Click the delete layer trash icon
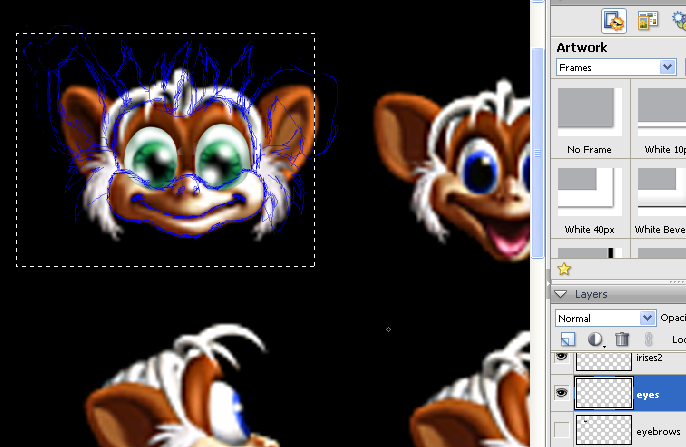686x447 pixels. pyautogui.click(x=622, y=339)
